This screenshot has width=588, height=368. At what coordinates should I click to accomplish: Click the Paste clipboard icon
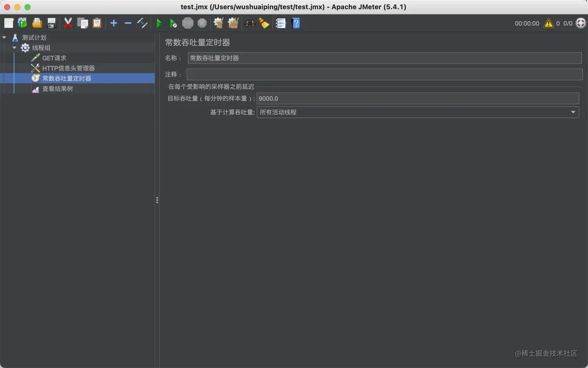pyautogui.click(x=97, y=23)
